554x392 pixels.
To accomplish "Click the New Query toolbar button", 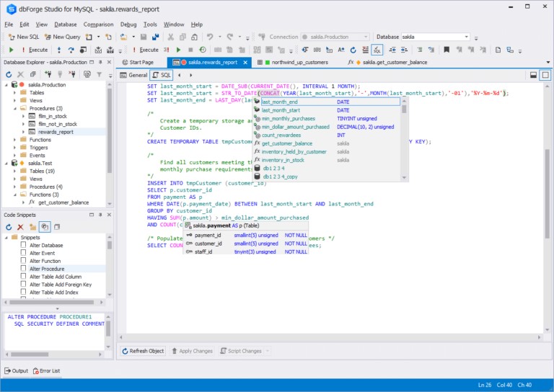I will point(62,37).
